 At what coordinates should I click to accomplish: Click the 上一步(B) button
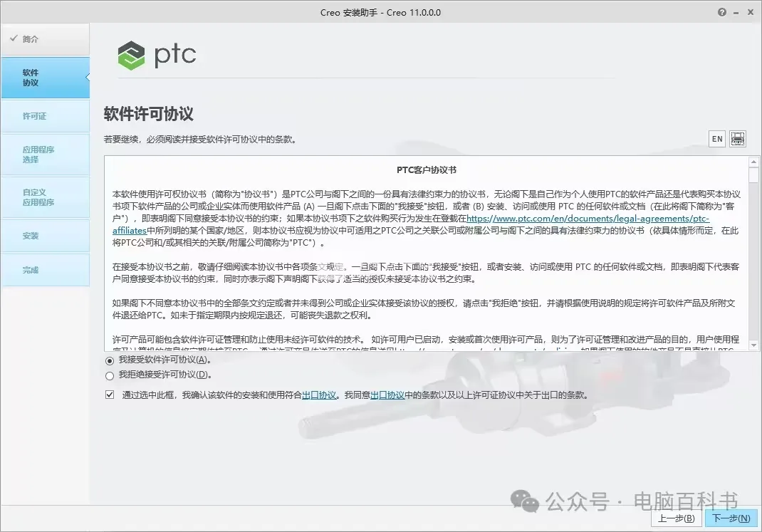(676, 518)
